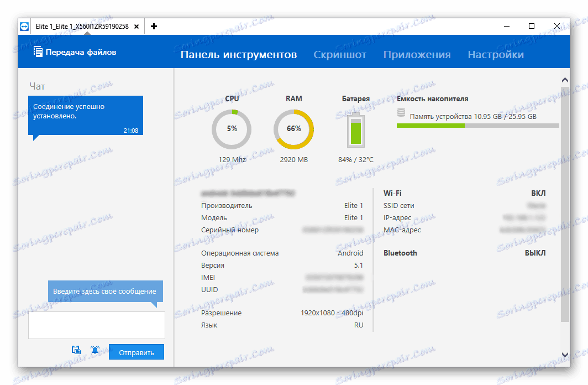588x385 pixels.
Task: Click the clipboard paste icon below the chat
Action: 76,350
